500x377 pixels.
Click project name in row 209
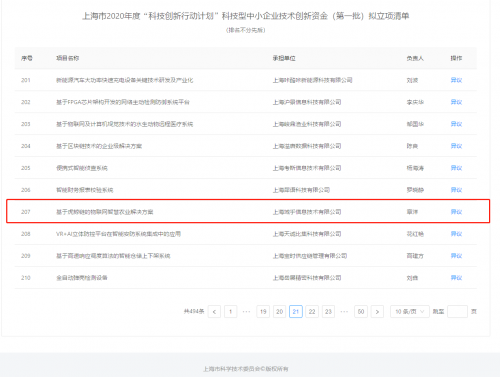point(113,256)
